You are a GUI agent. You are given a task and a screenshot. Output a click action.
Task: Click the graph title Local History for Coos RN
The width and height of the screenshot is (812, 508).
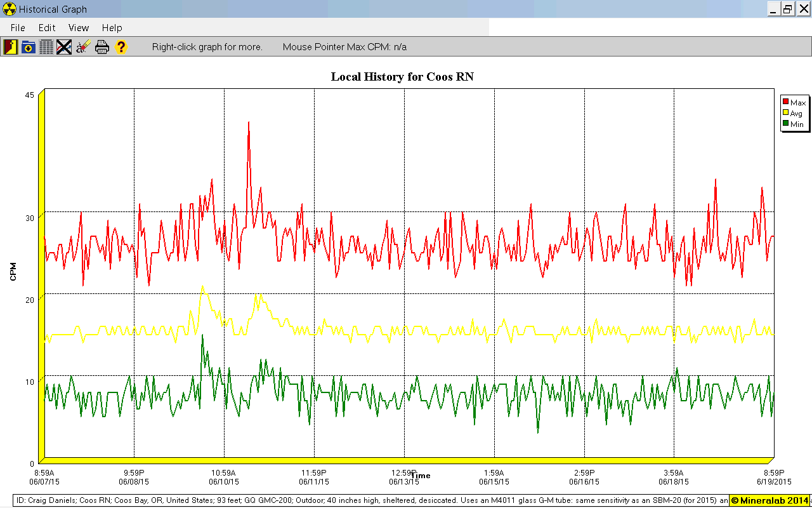tap(402, 77)
